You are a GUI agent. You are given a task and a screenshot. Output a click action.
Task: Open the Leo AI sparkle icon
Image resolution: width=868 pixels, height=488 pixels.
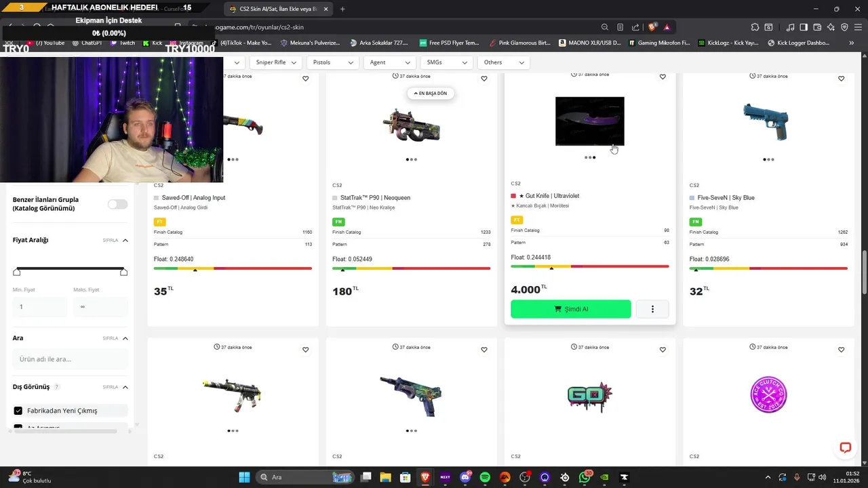pos(831,27)
